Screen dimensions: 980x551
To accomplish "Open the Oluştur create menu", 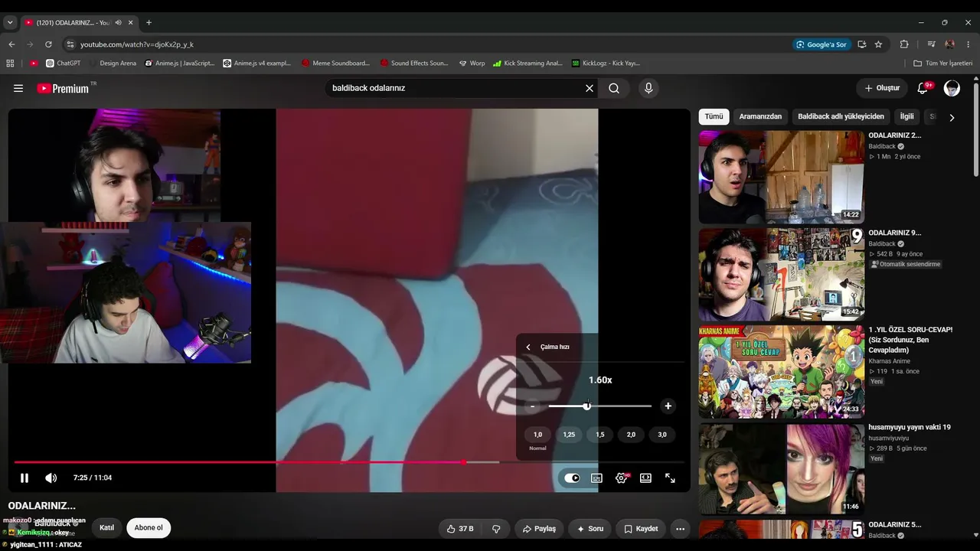I will (x=882, y=88).
